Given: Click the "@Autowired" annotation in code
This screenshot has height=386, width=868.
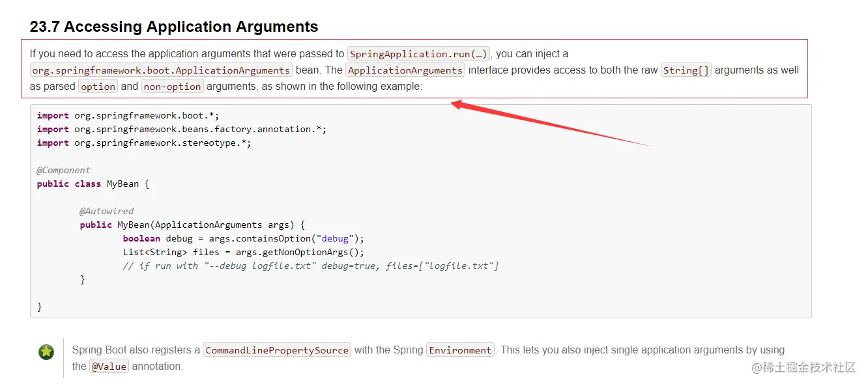Looking at the screenshot, I should (x=107, y=211).
